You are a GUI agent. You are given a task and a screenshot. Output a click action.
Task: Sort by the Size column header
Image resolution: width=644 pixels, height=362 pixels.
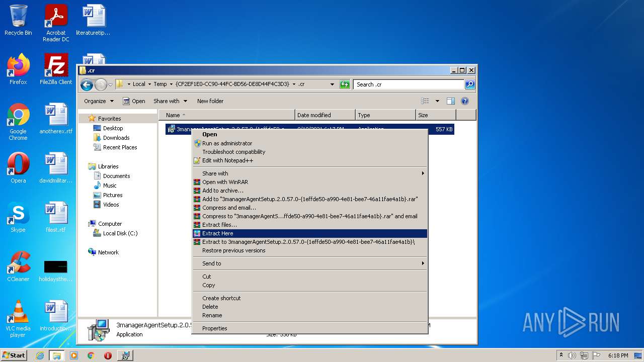(x=435, y=115)
